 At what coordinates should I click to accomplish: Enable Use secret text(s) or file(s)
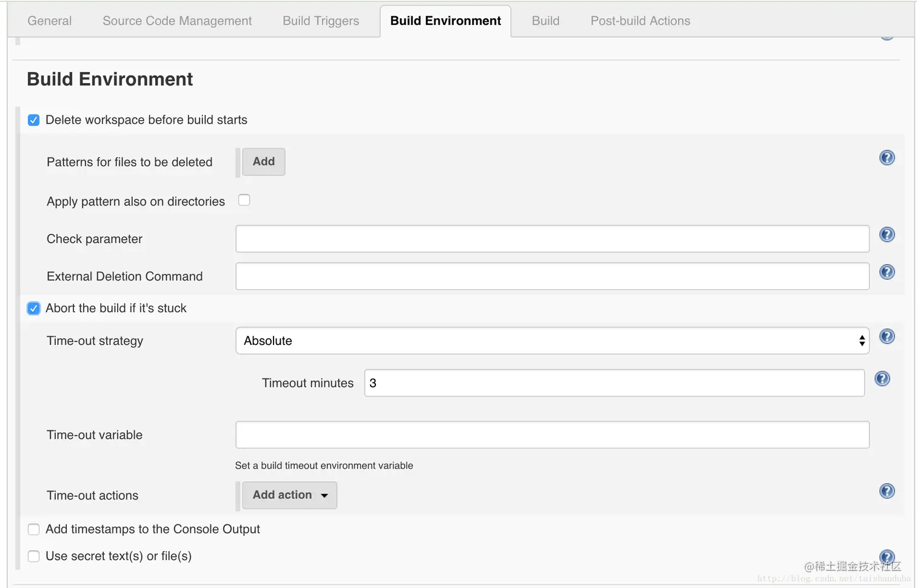coord(34,556)
